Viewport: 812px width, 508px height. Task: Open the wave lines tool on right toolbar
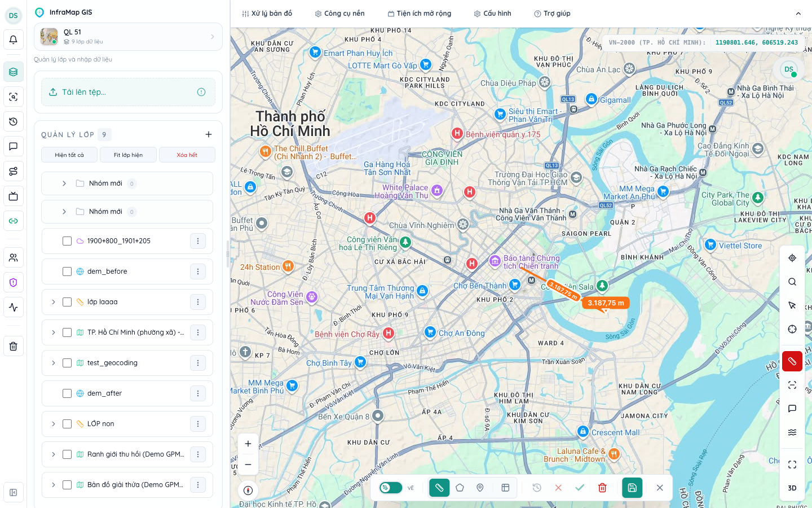pos(792,432)
